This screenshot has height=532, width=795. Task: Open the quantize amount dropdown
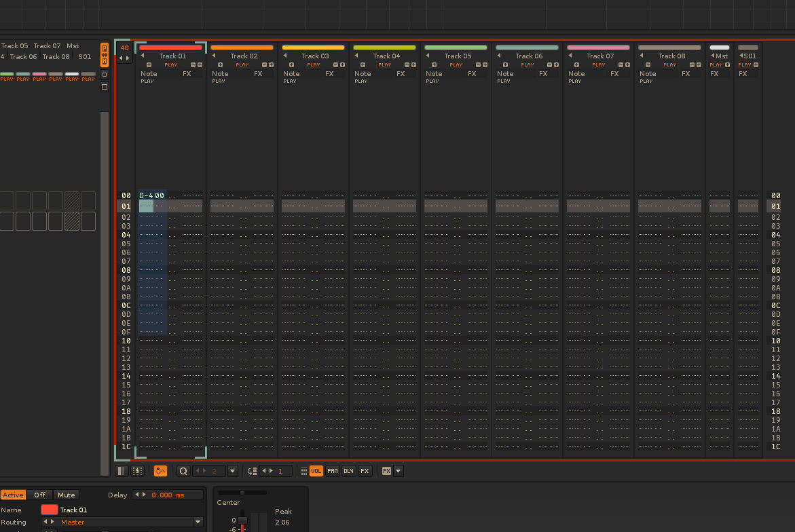pyautogui.click(x=233, y=471)
